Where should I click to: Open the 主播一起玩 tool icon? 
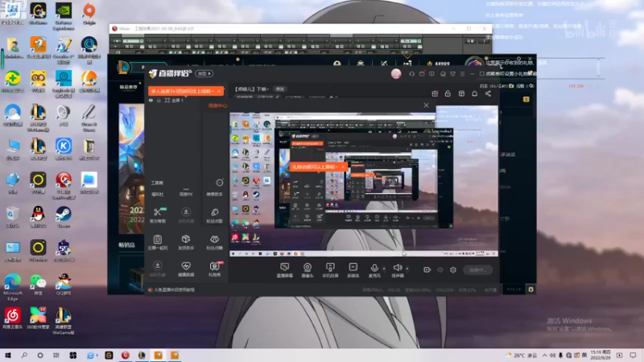tap(158, 242)
